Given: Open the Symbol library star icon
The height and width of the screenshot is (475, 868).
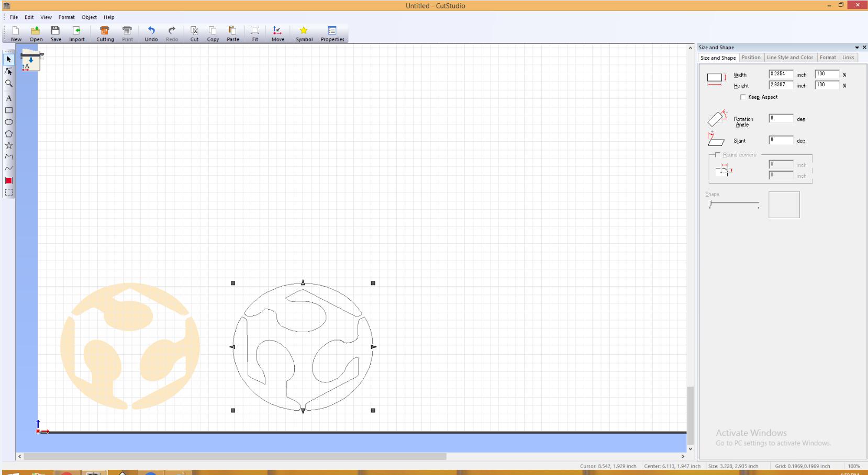Looking at the screenshot, I should 304,33.
